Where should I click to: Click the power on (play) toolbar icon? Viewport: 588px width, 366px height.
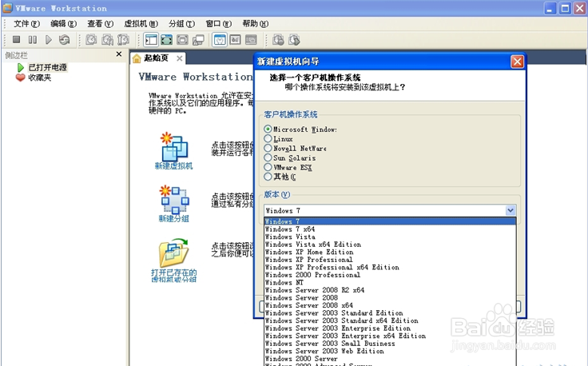(49, 39)
